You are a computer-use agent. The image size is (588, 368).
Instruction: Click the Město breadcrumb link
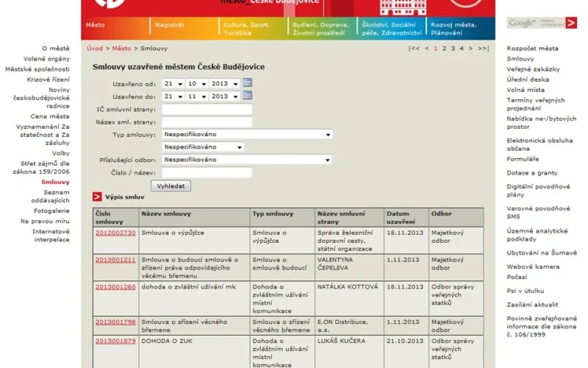(x=121, y=48)
